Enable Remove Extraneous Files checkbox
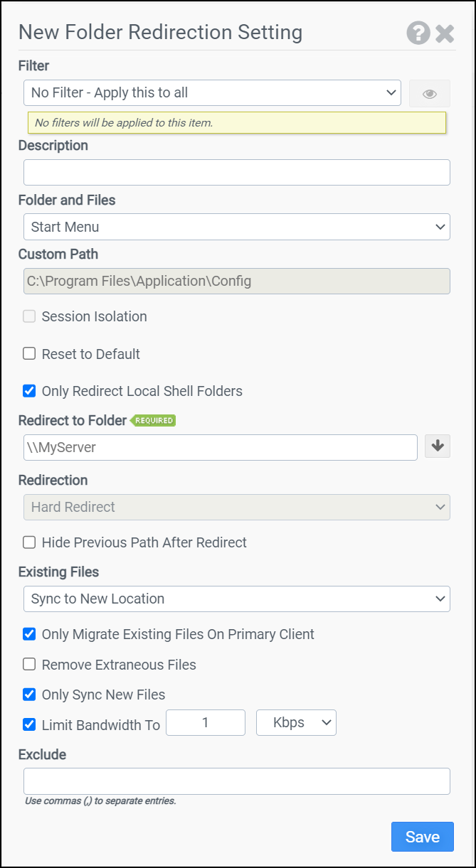 [29, 665]
